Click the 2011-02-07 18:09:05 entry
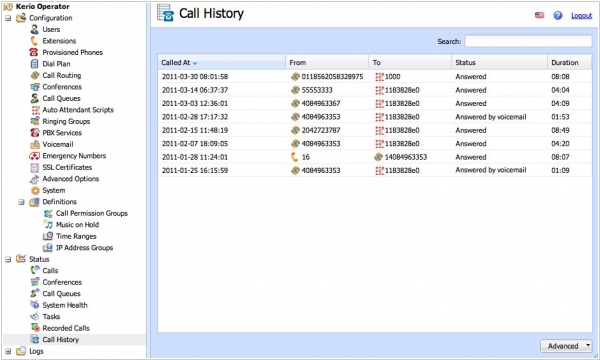Screen dimensions: 600x360 point(375,143)
